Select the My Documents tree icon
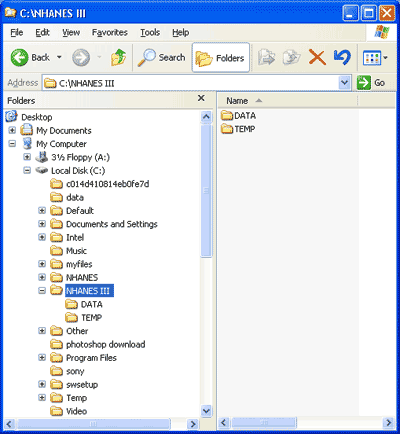Viewport: 400px width, 434px height. 27,130
